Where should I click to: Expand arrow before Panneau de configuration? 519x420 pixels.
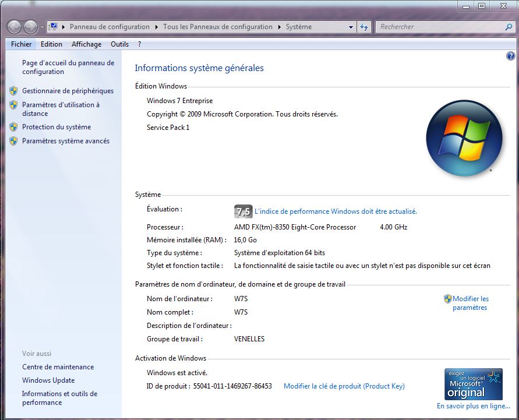(63, 27)
